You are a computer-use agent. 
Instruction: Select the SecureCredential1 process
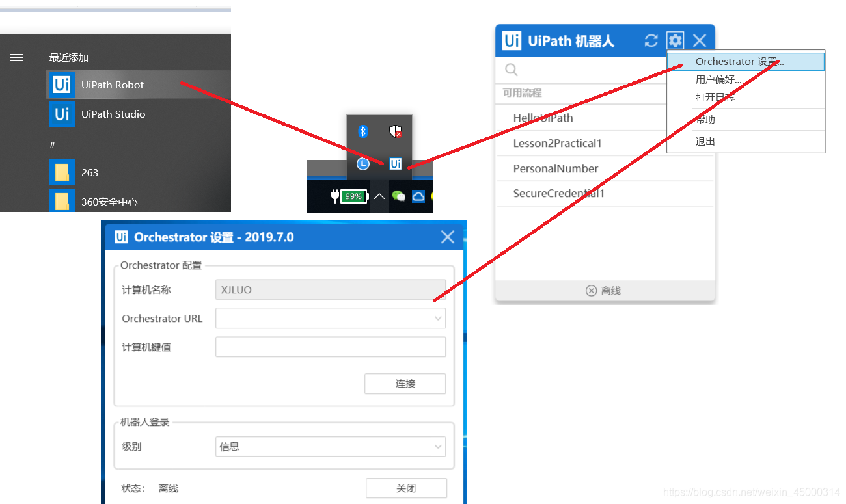[x=605, y=194]
